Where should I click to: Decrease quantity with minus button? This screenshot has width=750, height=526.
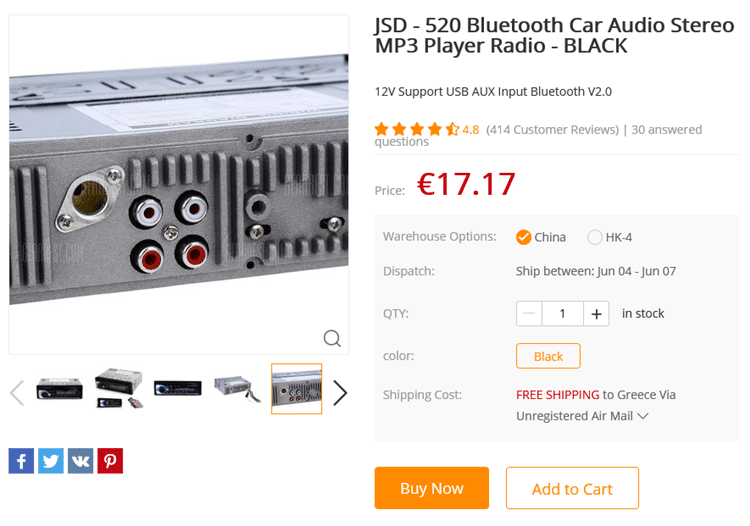[529, 314]
